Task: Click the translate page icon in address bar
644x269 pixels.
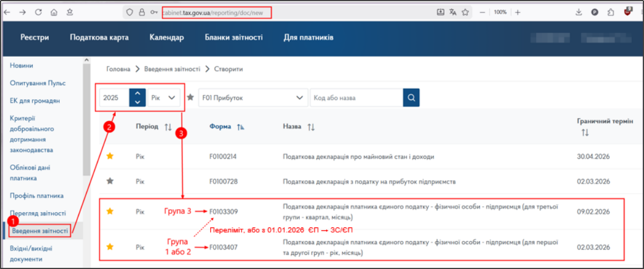Action: click(453, 13)
